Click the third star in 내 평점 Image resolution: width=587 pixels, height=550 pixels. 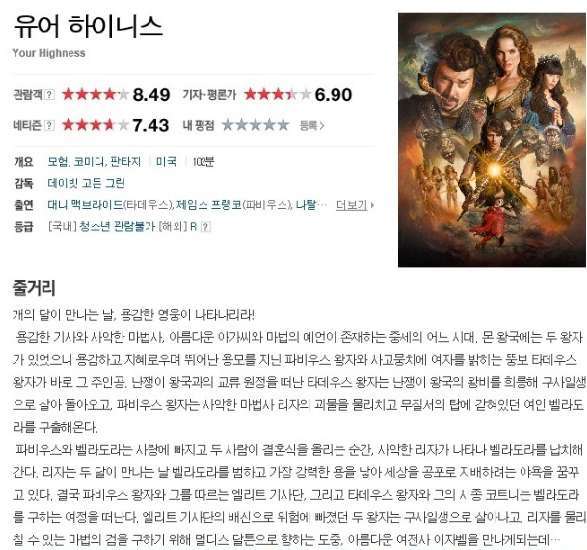click(x=255, y=125)
